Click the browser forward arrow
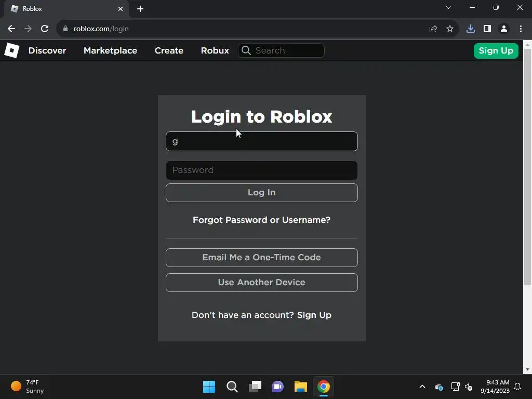 [x=28, y=29]
